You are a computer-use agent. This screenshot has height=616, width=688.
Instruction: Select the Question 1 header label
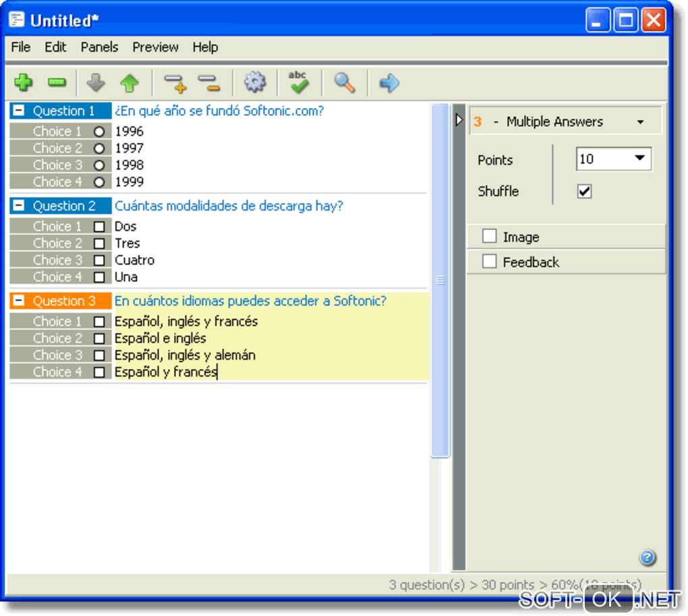(x=63, y=111)
